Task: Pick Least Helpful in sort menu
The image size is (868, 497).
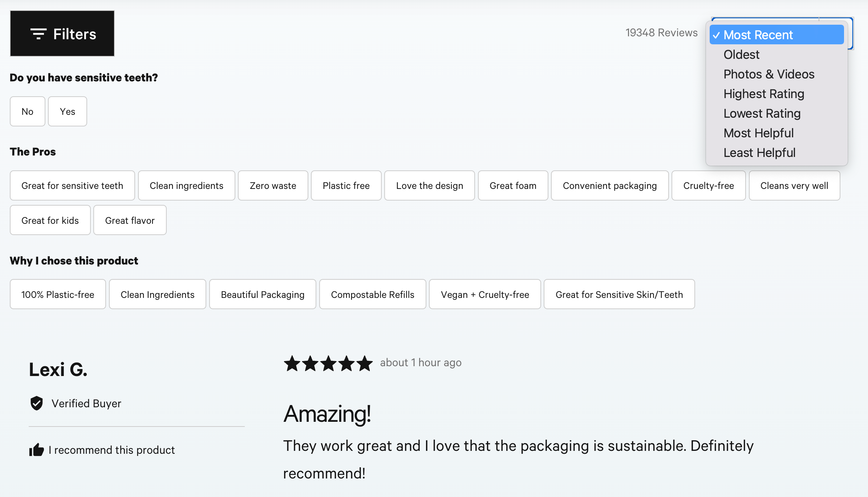Action: point(759,153)
